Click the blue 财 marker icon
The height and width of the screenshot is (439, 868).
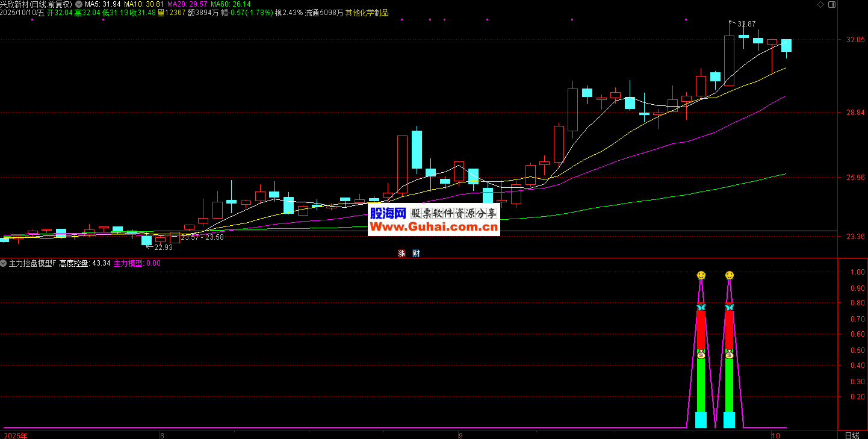pos(416,254)
